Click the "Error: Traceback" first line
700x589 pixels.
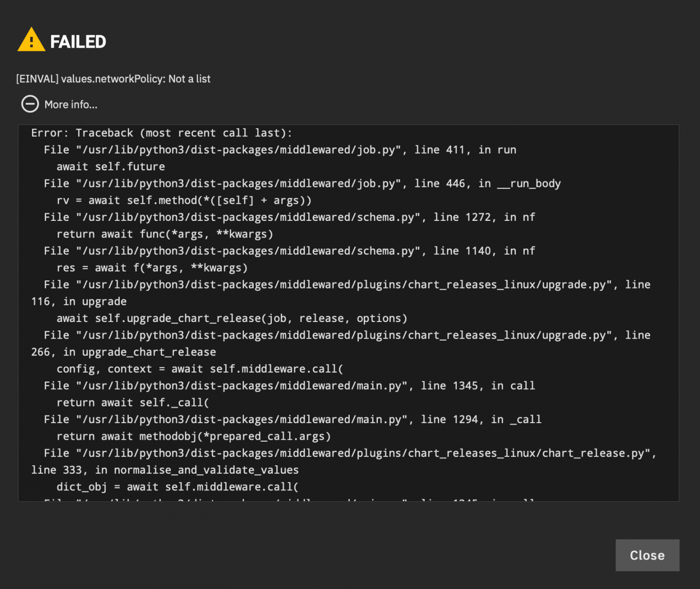coord(162,133)
